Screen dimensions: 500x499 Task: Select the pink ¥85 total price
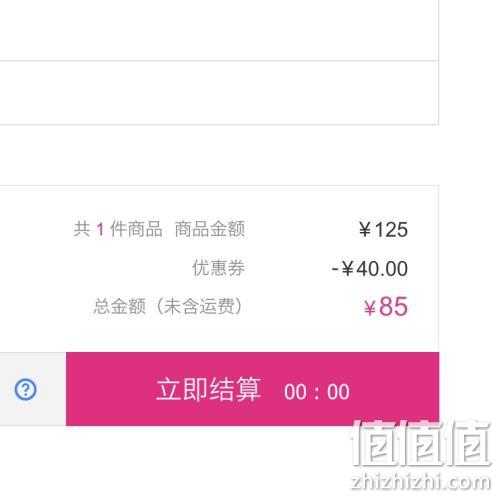pyautogui.click(x=386, y=306)
